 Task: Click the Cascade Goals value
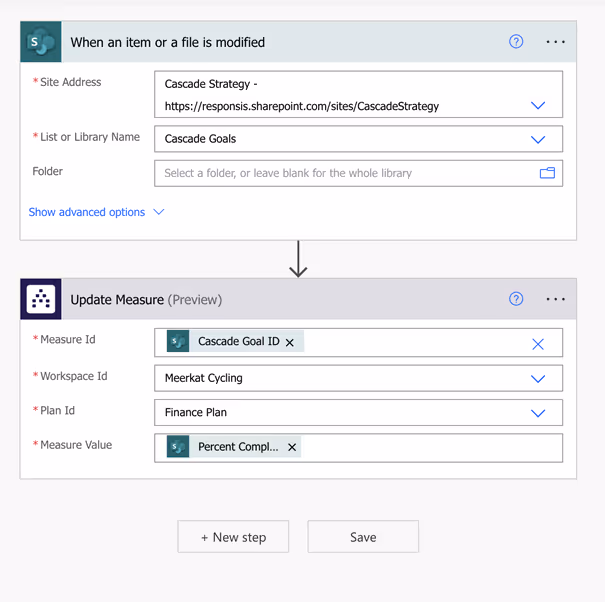[x=200, y=139]
